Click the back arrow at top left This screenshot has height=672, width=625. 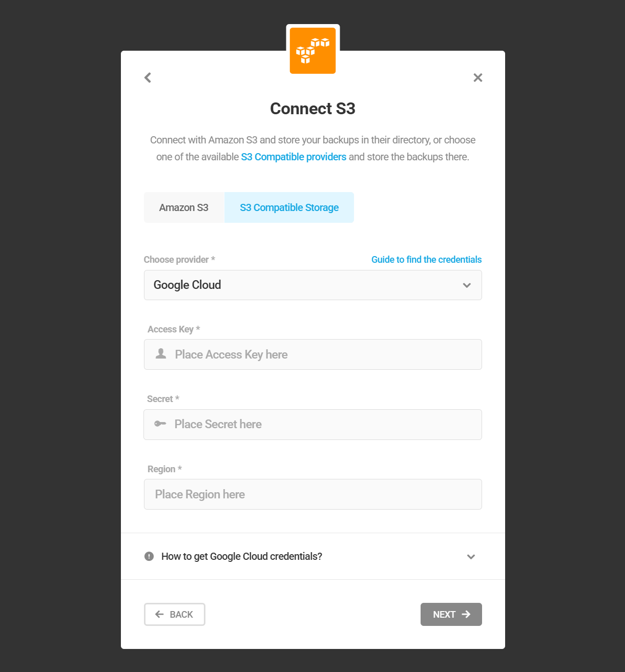click(x=147, y=77)
